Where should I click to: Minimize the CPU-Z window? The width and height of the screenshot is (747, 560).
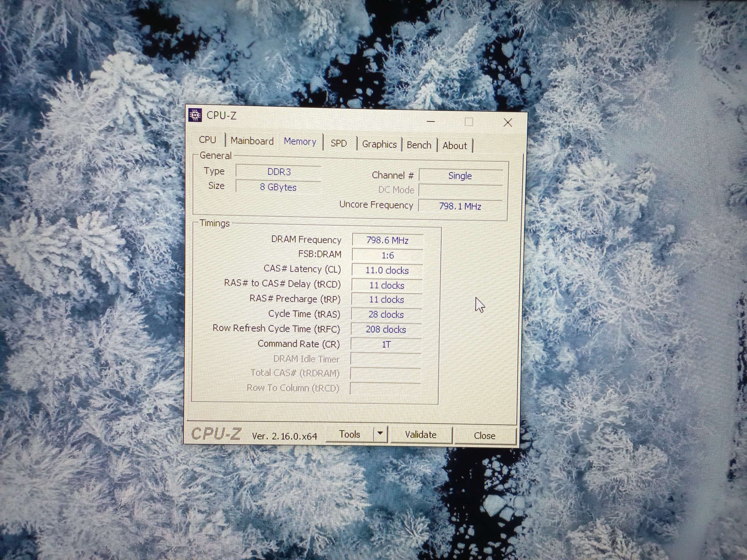coord(431,122)
